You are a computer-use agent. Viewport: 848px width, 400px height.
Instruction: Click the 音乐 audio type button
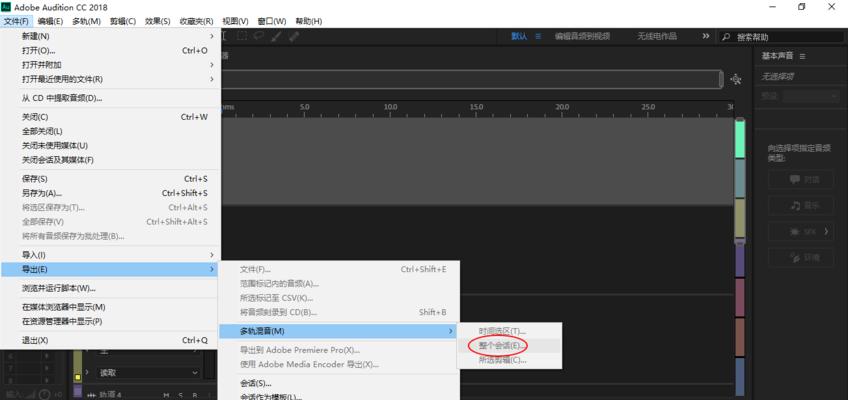[801, 205]
